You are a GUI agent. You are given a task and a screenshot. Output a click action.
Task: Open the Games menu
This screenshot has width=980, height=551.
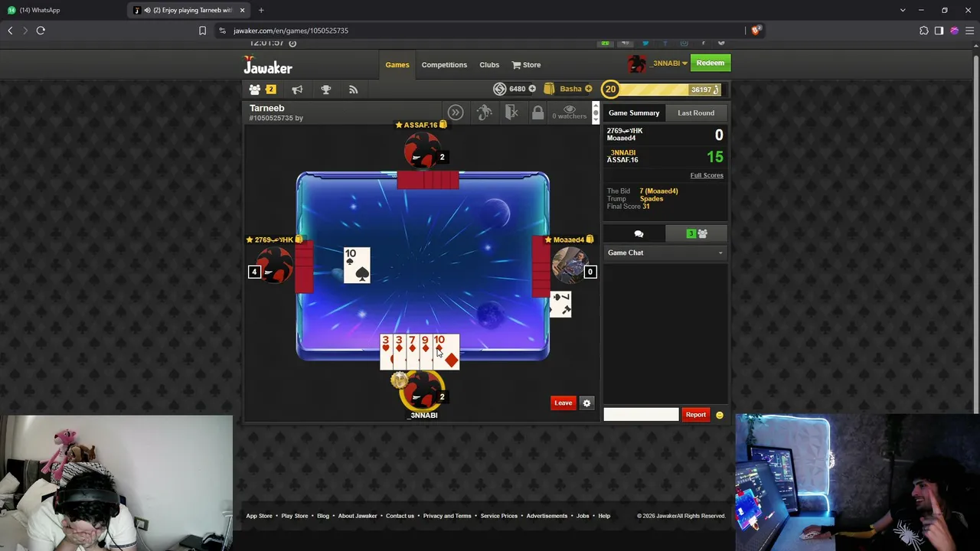pyautogui.click(x=397, y=65)
